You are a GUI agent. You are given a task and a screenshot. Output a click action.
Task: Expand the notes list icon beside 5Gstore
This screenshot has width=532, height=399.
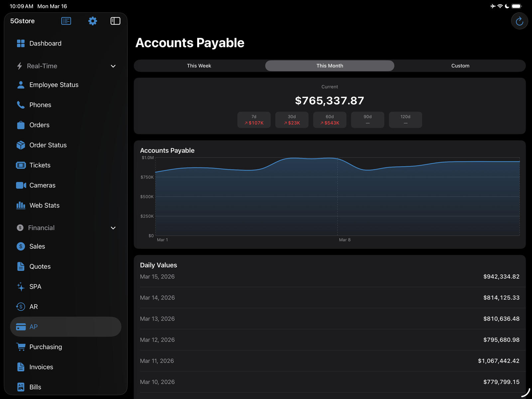[66, 21]
